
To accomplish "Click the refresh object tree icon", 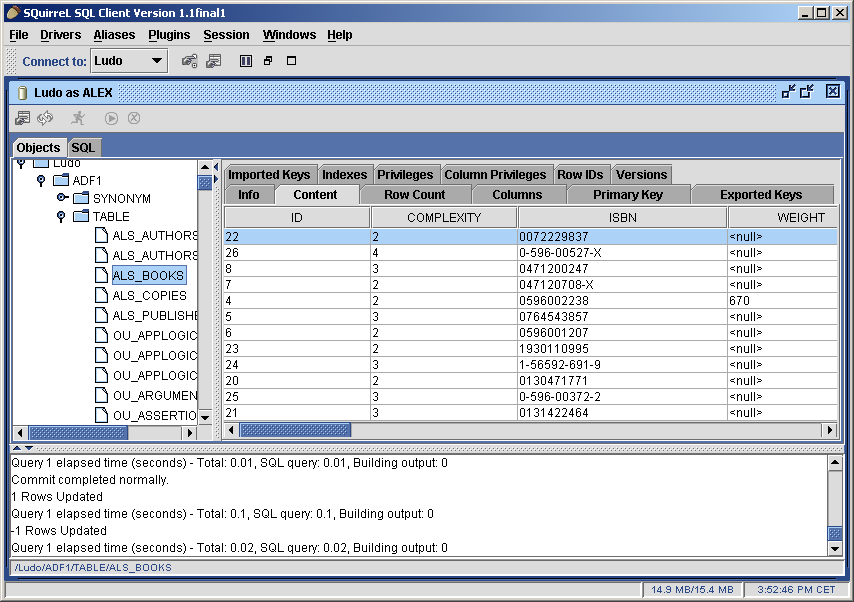I will tap(45, 118).
